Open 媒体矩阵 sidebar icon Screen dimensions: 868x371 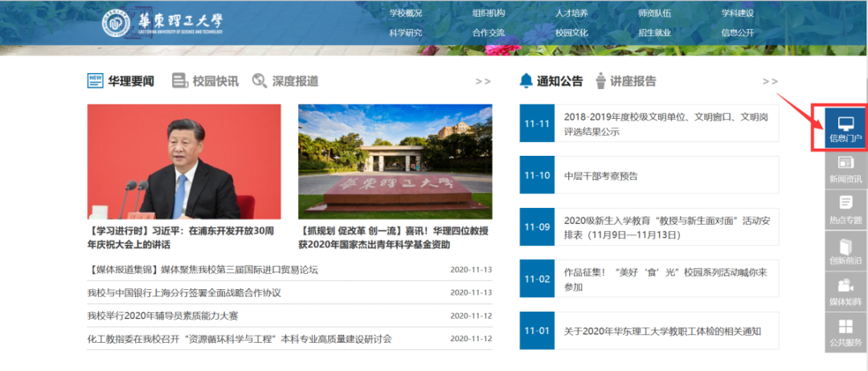click(x=845, y=291)
